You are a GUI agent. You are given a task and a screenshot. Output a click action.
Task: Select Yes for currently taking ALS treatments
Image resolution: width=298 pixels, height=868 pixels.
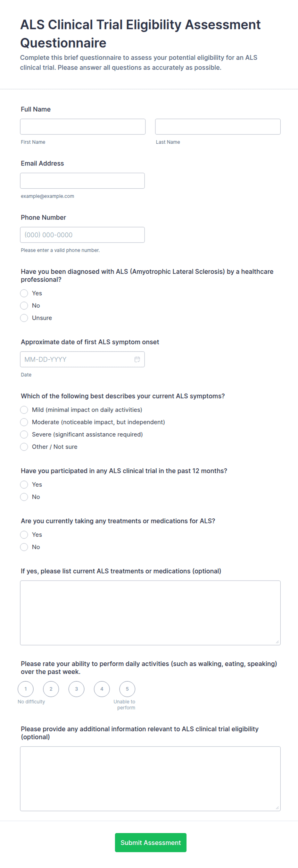(x=24, y=535)
